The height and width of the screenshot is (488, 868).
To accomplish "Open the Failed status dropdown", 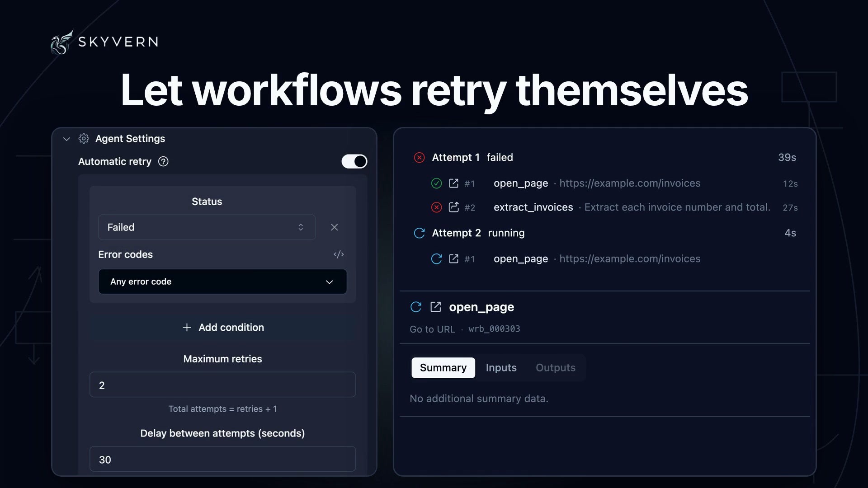I will (x=207, y=227).
